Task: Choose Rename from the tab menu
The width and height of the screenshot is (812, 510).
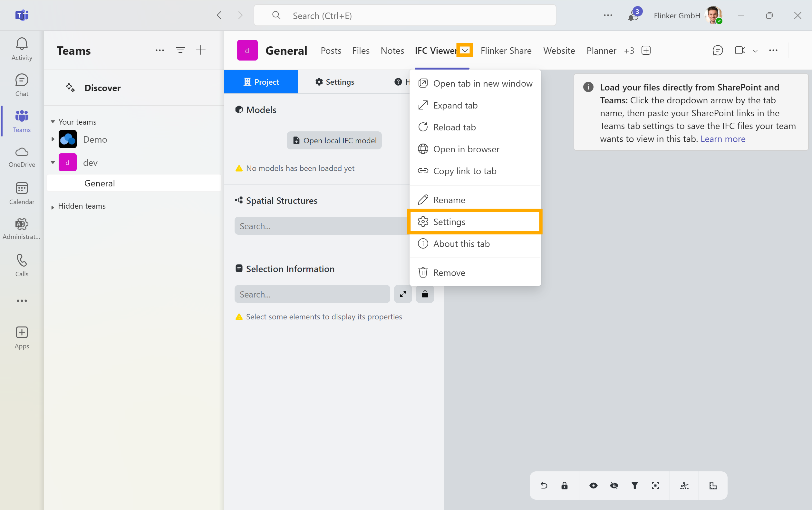Action: click(x=475, y=200)
